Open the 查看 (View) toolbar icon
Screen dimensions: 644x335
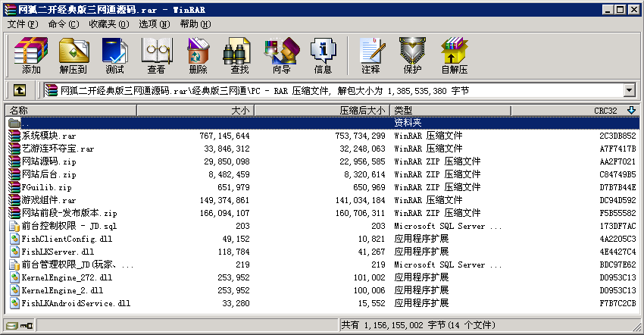156,55
